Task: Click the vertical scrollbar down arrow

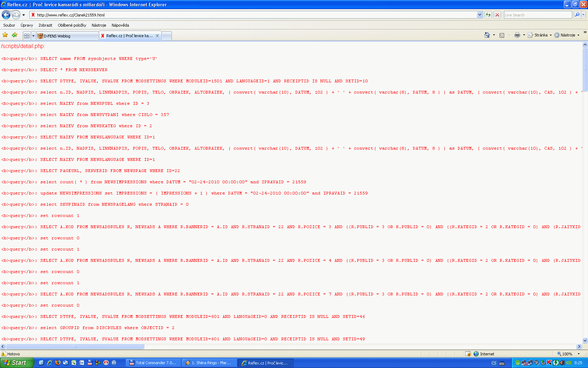Action: pyautogui.click(x=585, y=341)
